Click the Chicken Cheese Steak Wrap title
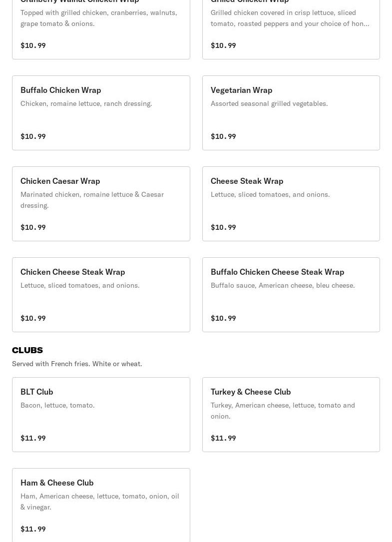Screen dimensions: 392x542 tap(73, 272)
